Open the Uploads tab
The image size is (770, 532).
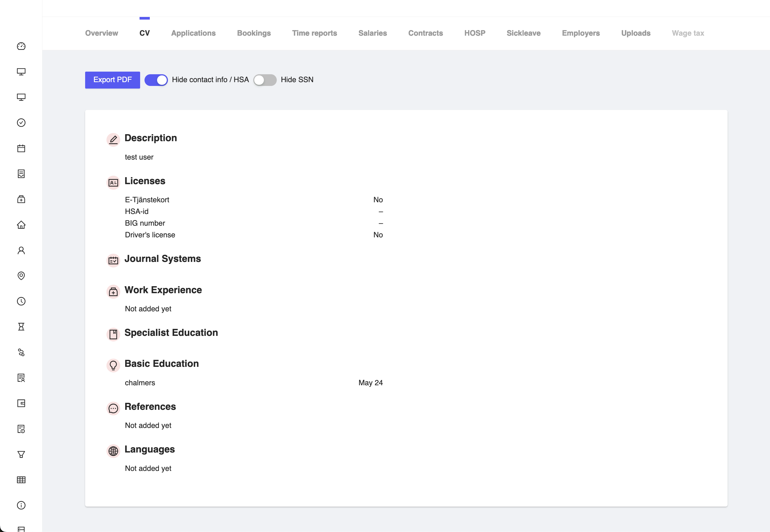click(635, 33)
